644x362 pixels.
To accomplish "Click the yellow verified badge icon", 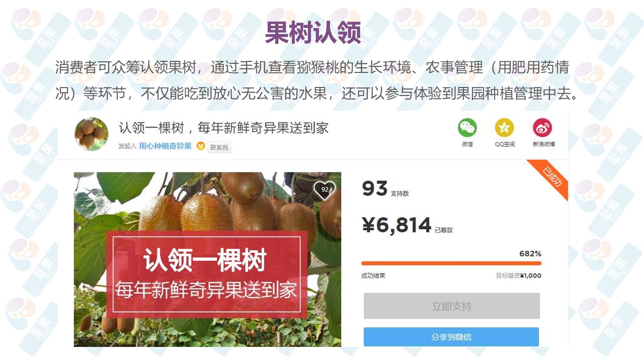I will [200, 146].
